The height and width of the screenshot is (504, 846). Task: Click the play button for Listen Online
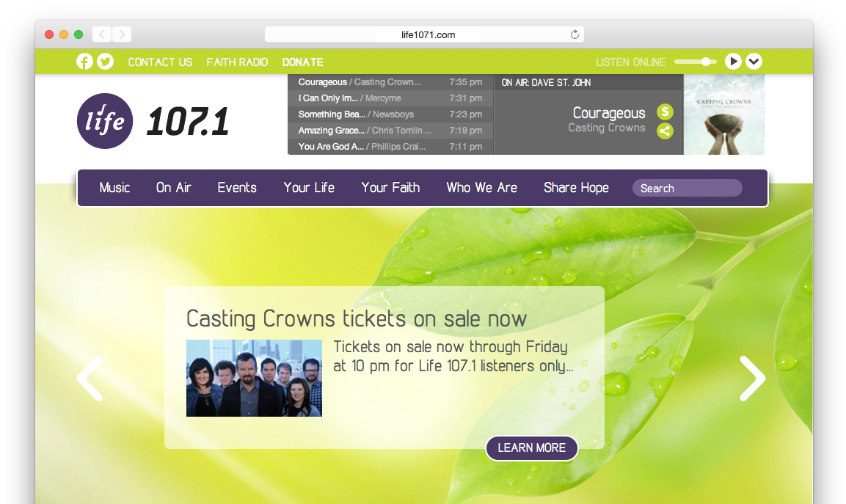tap(733, 62)
